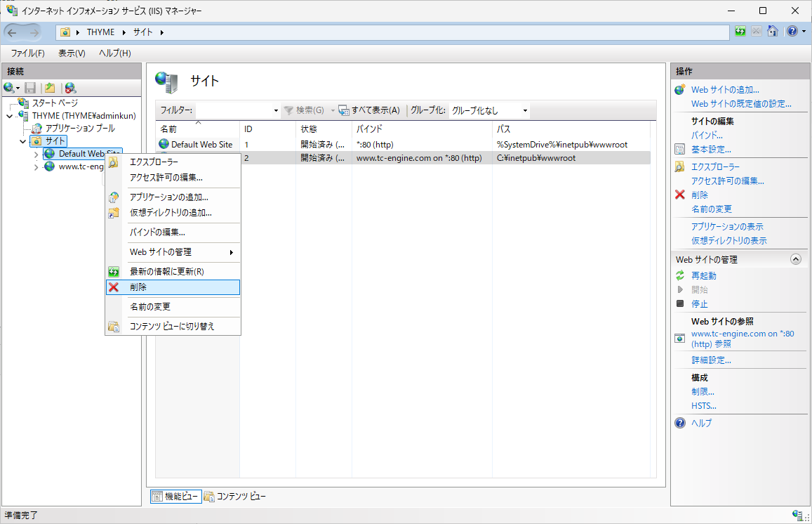
Task: Click the blue help question icon in Actions
Action: point(680,423)
